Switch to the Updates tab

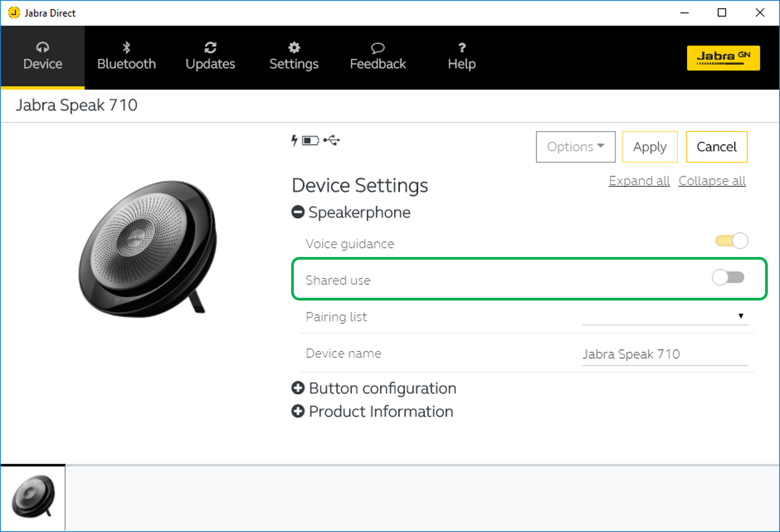coord(210,57)
